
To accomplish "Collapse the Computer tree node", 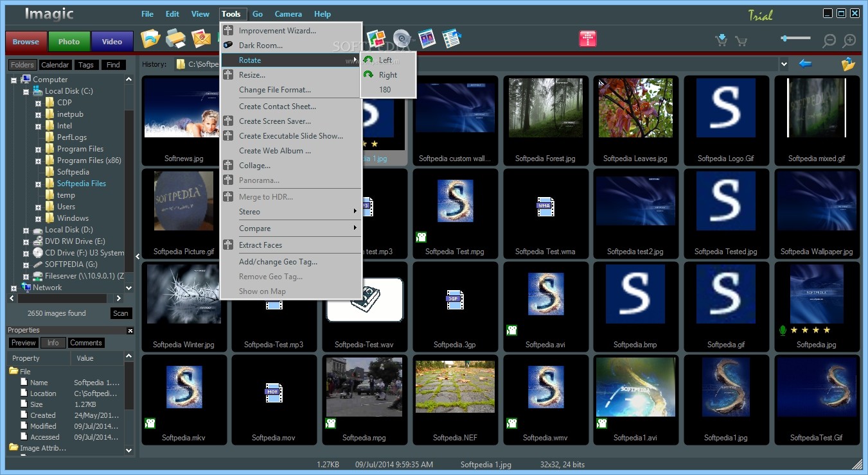I will tap(14, 80).
